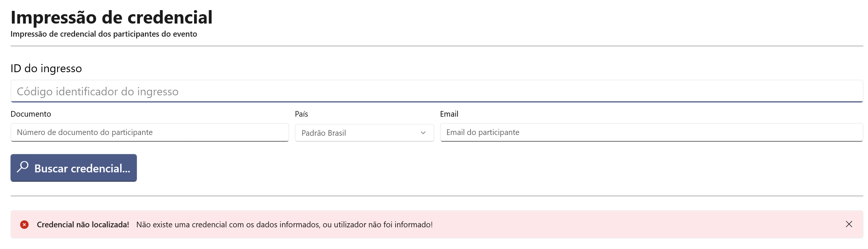
Task: Click the red error circle icon
Action: (24, 224)
